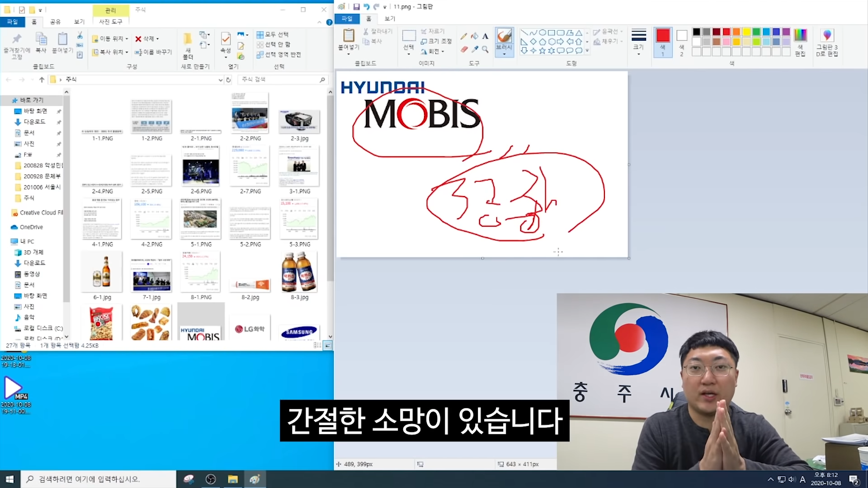Click the Cut scissors icon in Explorer
The width and height of the screenshot is (868, 488).
[x=80, y=35]
